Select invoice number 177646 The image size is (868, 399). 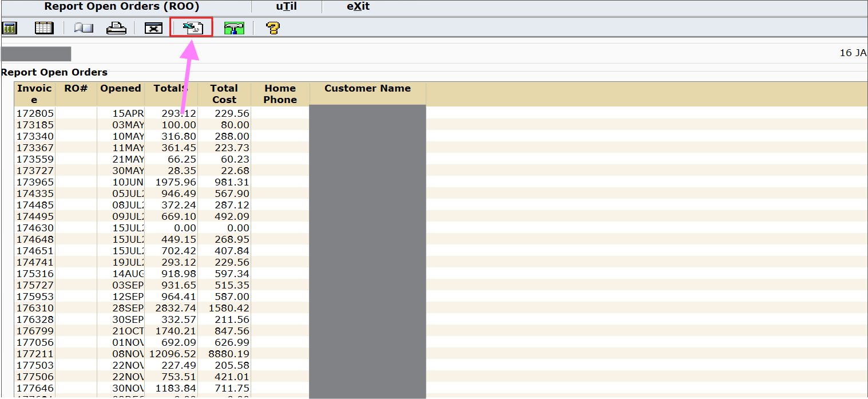[x=35, y=388]
